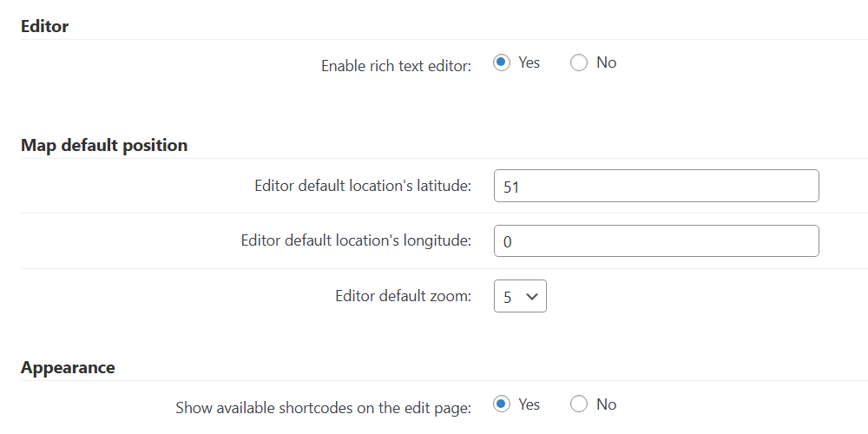Click the chevron arrow in zoom selector
Image resolution: width=868 pixels, height=434 pixels.
click(532, 297)
